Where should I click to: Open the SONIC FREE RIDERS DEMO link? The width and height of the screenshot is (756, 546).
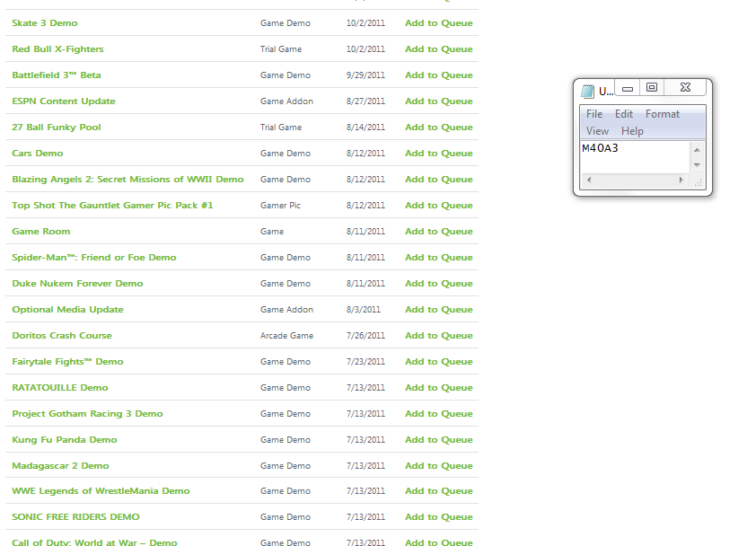[x=75, y=517]
